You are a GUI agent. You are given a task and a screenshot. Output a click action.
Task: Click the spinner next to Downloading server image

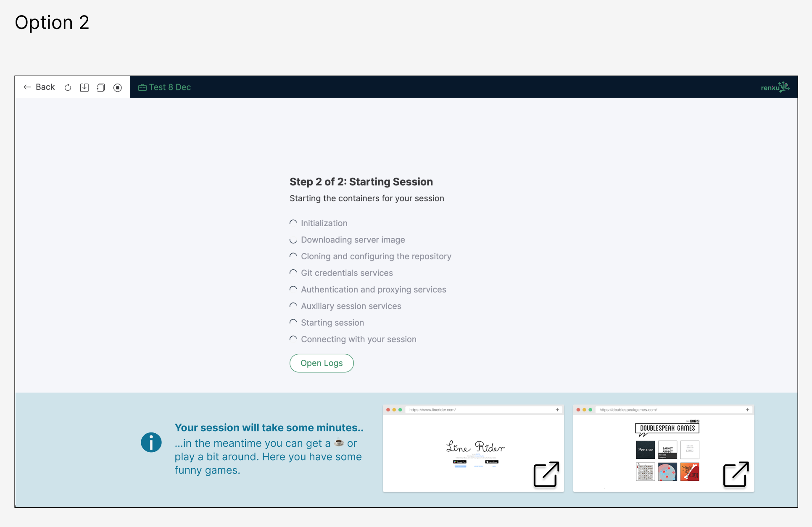click(x=293, y=240)
